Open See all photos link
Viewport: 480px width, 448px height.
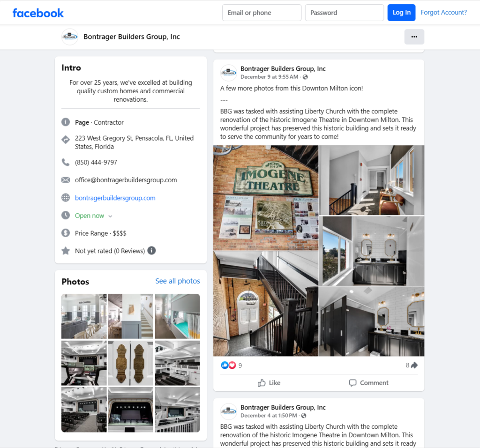tap(177, 281)
